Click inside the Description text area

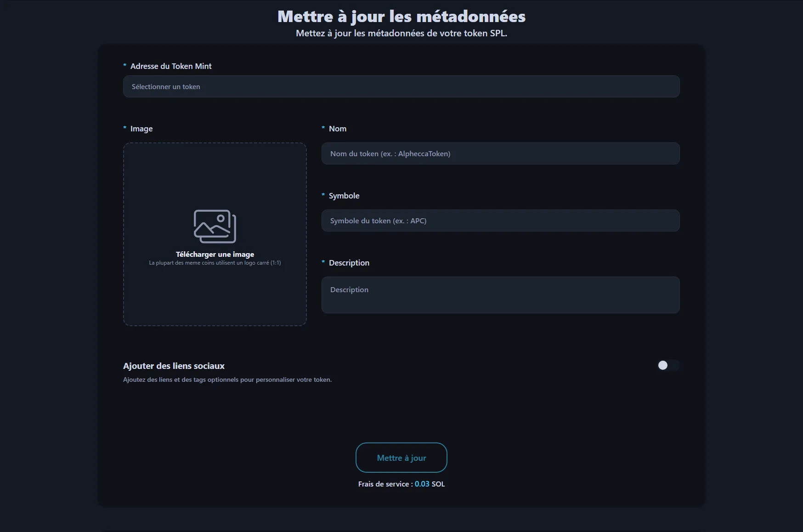click(x=500, y=294)
